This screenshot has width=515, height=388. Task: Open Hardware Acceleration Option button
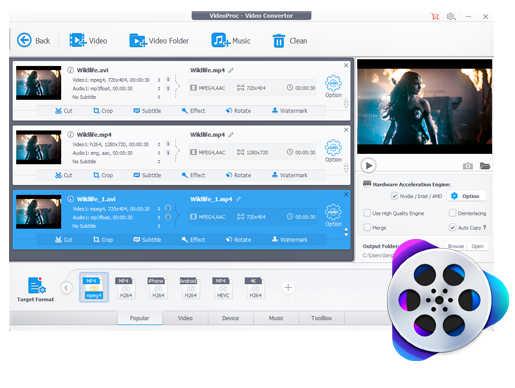466,196
